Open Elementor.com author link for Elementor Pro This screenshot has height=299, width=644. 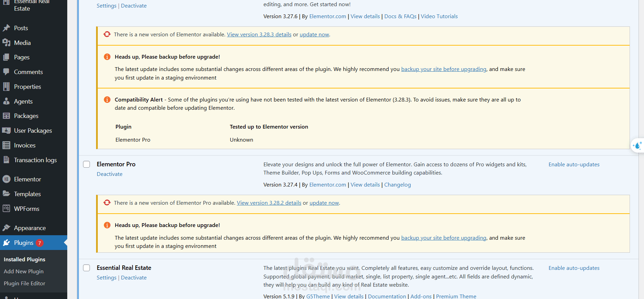(328, 185)
